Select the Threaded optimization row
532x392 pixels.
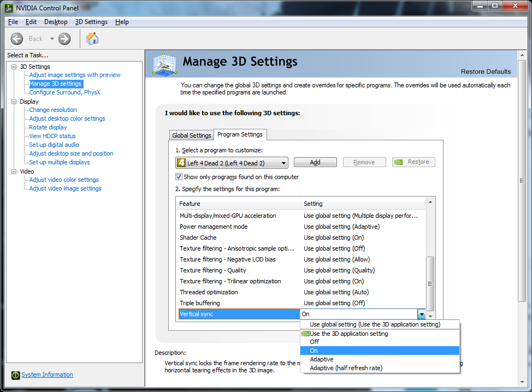[x=302, y=292]
